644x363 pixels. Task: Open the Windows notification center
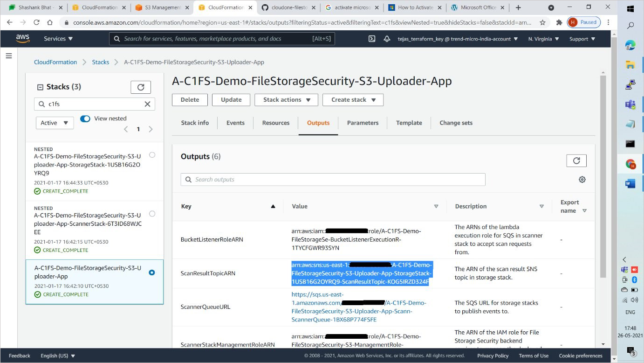tap(630, 351)
